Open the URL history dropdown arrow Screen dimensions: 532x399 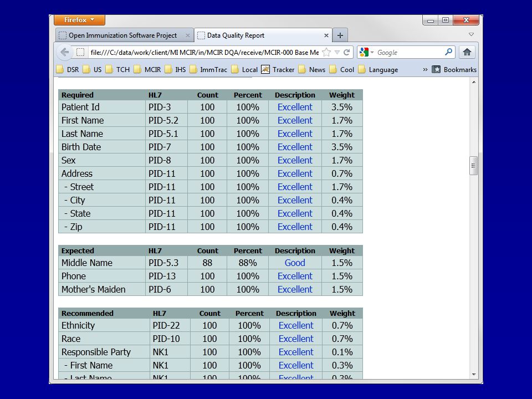pyautogui.click(x=337, y=52)
